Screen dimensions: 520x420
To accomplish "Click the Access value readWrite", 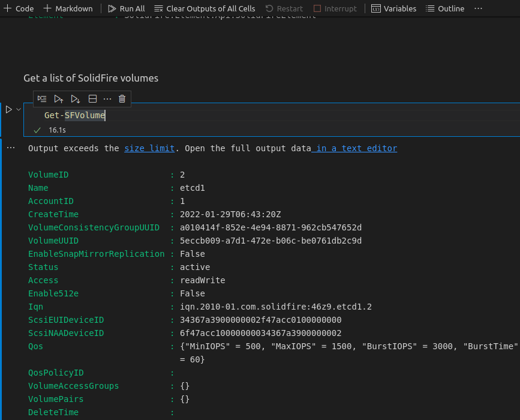I will (202, 280).
